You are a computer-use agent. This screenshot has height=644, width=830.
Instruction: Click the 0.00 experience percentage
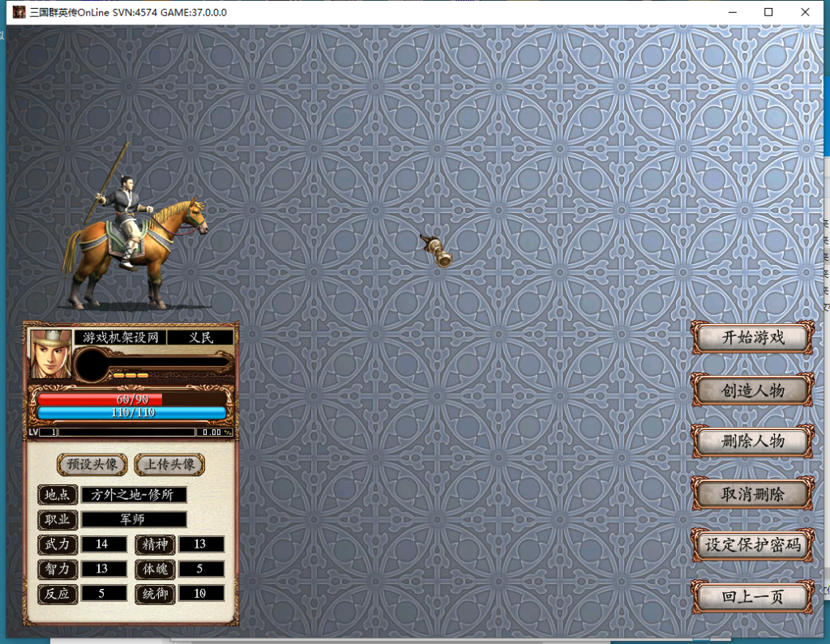tap(214, 432)
